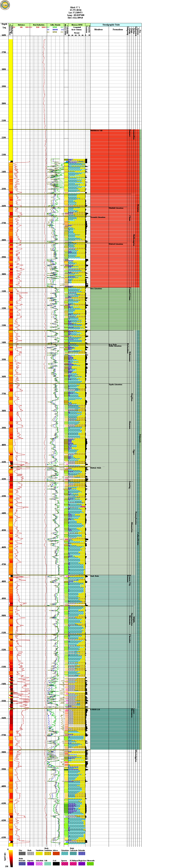Image resolution: width=184 pixels, height=868 pixels.
Task: Select the black Coal legend swatch
Action: [56, 864]
